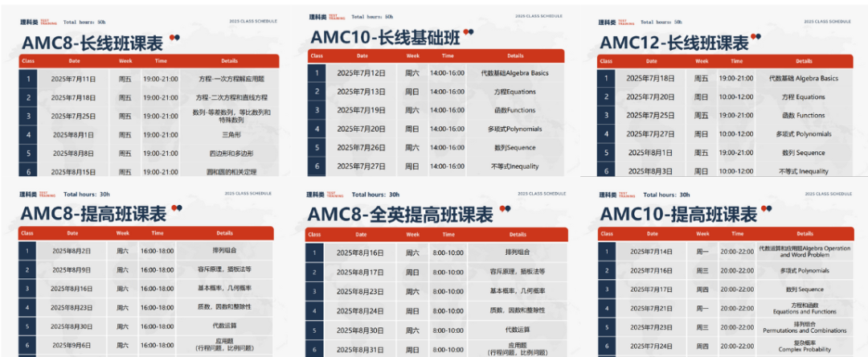Screen dimensions: 868x357
Task: Select "周一" in the 2025年7月14日 row
Action: click(x=703, y=252)
